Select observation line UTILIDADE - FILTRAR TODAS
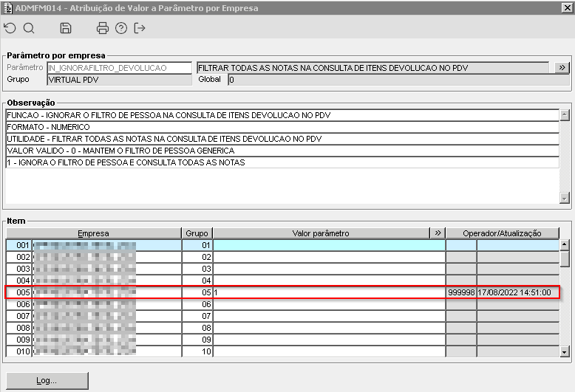The image size is (575, 392). [x=282, y=139]
